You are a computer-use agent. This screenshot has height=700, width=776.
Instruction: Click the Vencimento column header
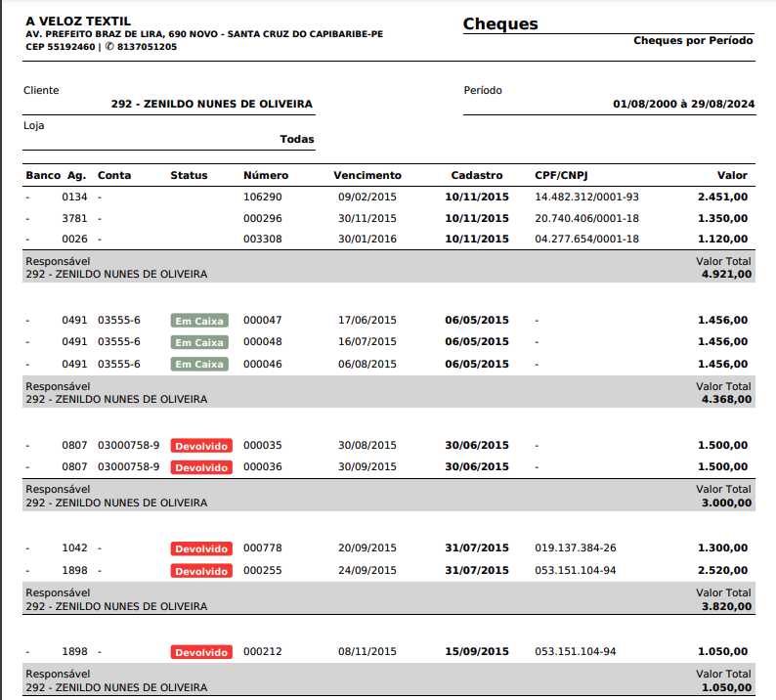[367, 176]
